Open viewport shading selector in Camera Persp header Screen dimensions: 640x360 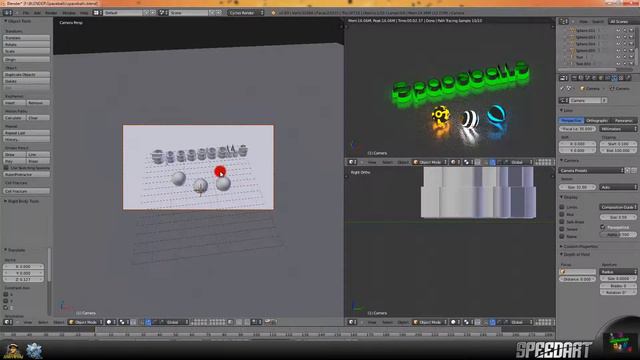tap(111, 322)
